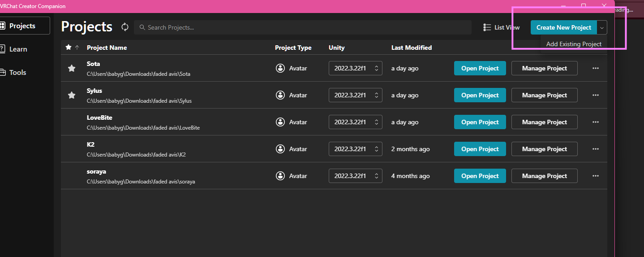Click the Avatar type icon for Sylus
This screenshot has height=257, width=644.
[280, 95]
